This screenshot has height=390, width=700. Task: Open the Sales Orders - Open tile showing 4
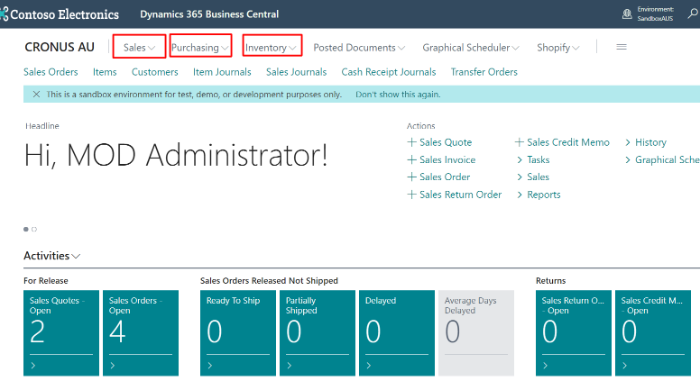pyautogui.click(x=141, y=333)
